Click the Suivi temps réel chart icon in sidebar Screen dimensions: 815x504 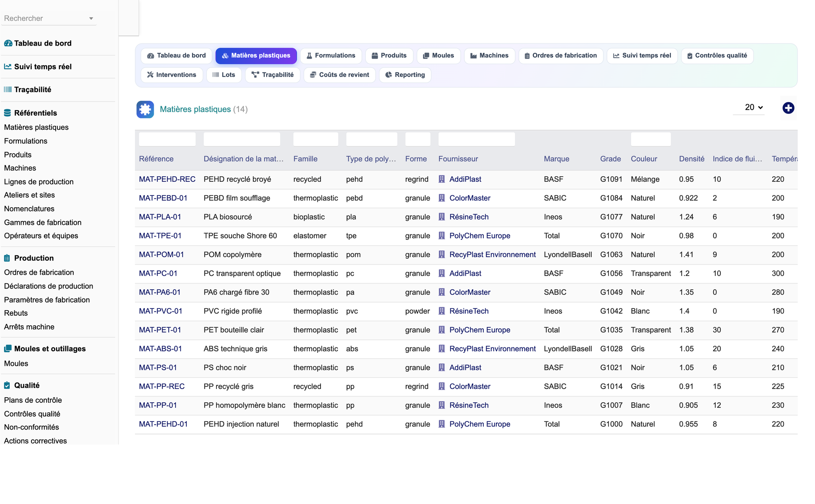tap(8, 67)
